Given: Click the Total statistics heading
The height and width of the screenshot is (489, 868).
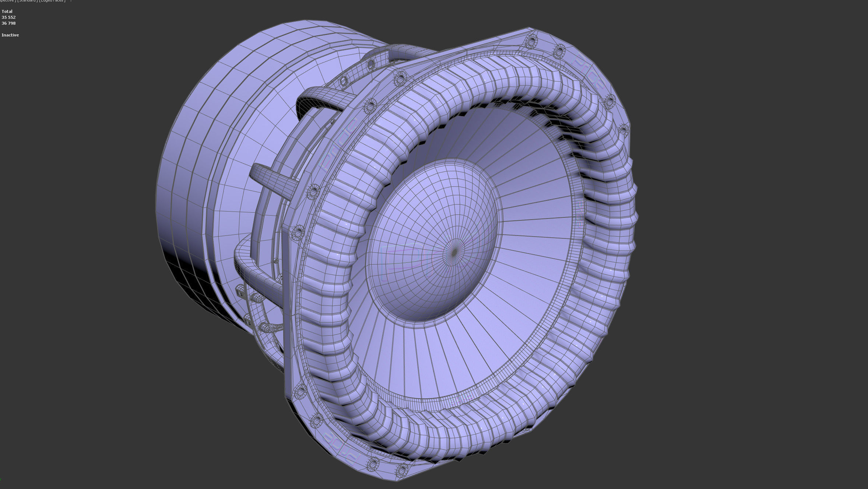Looking at the screenshot, I should 7,11.
